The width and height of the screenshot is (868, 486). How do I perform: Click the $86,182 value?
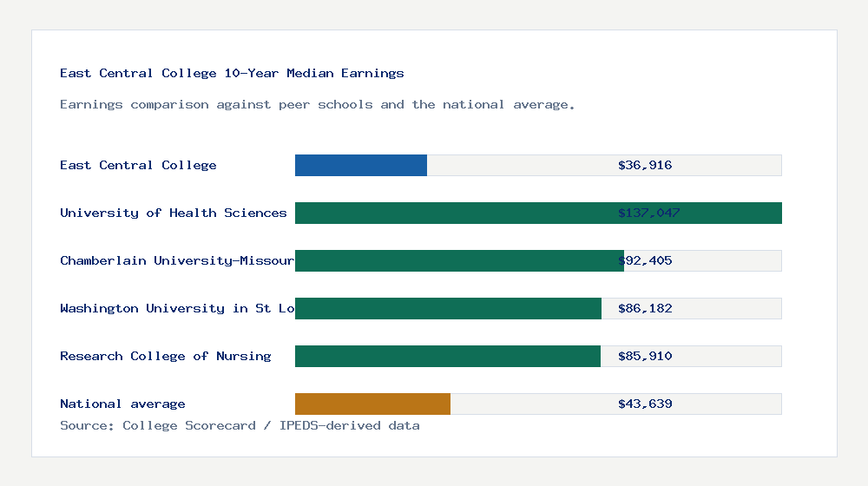(645, 308)
